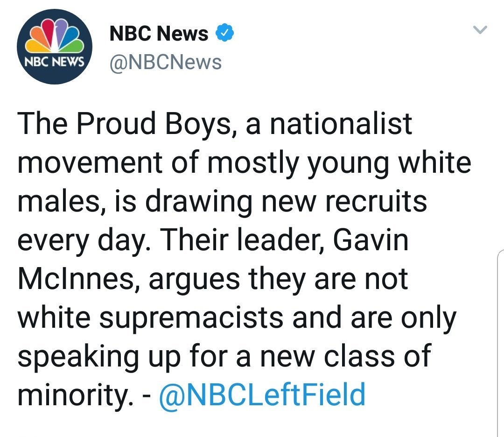Viewport: 504px width, 437px height.
Task: Click the NBC News peacock profile avatar
Action: coord(54,46)
